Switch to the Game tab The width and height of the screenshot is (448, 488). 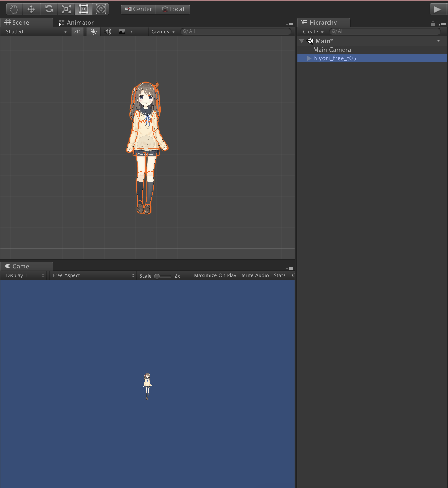tap(26, 266)
